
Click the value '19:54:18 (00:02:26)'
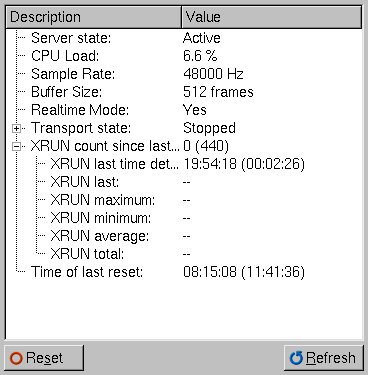click(x=244, y=164)
